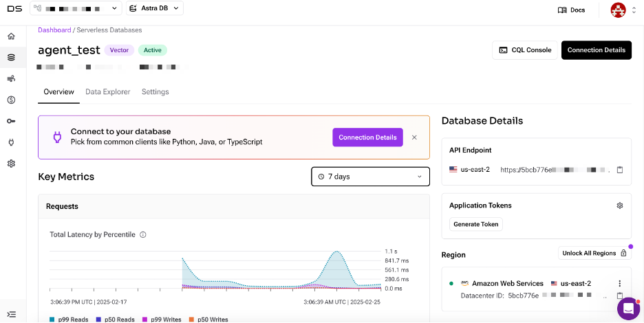The width and height of the screenshot is (644, 323).
Task: Open the Docs link
Action: pyautogui.click(x=571, y=10)
